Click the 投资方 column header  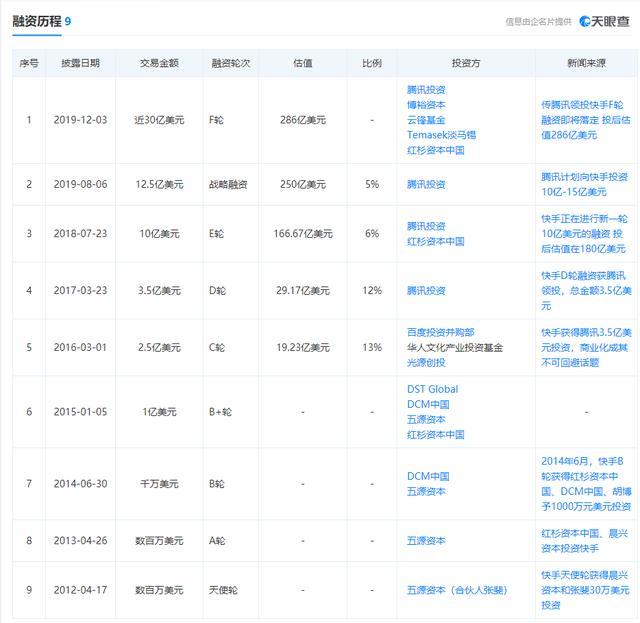(x=466, y=63)
